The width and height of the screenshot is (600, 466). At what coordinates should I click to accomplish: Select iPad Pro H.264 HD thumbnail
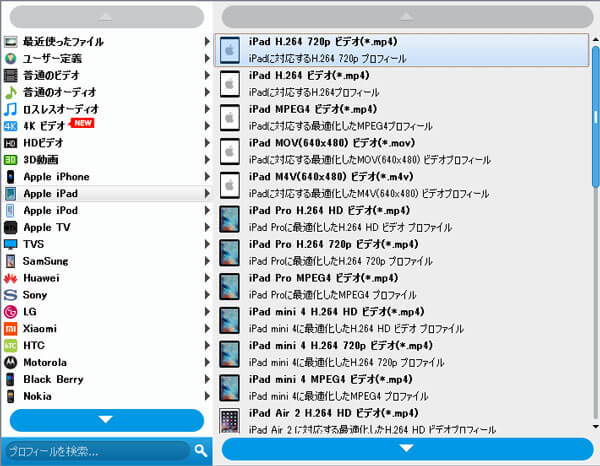[x=230, y=219]
